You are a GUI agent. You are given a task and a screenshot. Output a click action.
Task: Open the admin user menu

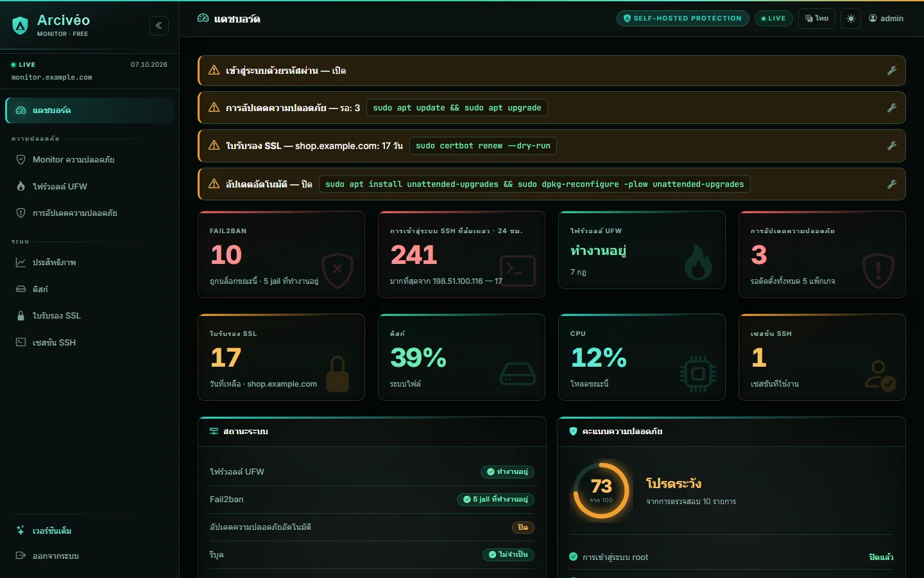click(x=886, y=19)
